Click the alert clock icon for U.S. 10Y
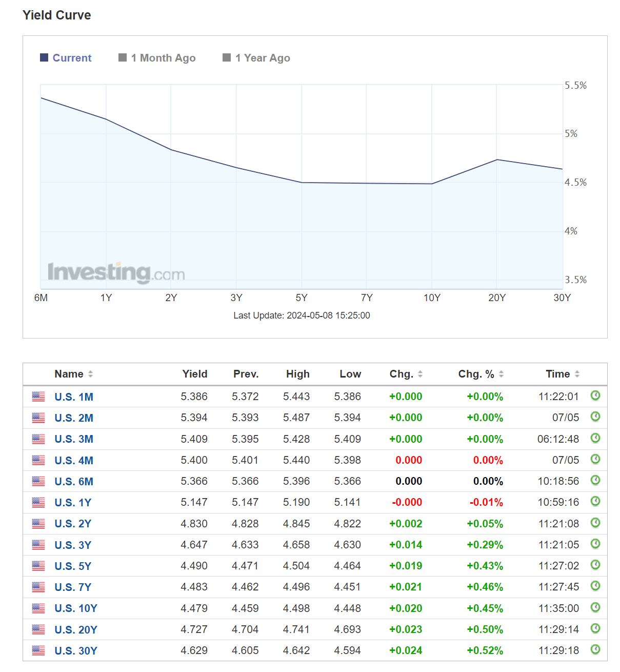620x672 pixels. point(595,607)
